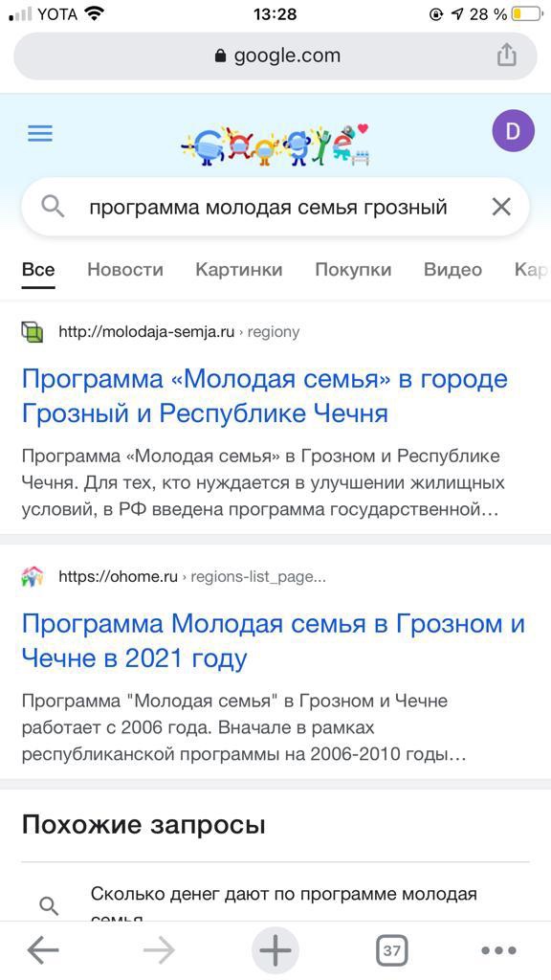551x980 pixels.
Task: Go back with browser back arrow
Action: click(43, 950)
